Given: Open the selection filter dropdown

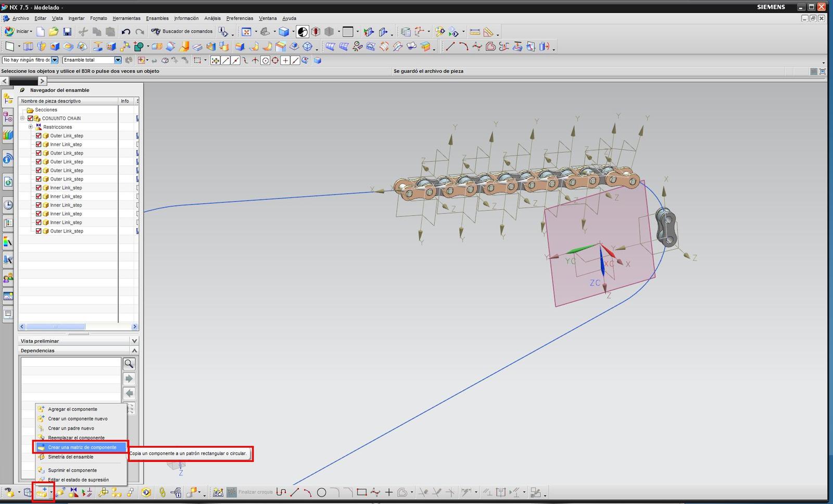Looking at the screenshot, I should pyautogui.click(x=55, y=60).
